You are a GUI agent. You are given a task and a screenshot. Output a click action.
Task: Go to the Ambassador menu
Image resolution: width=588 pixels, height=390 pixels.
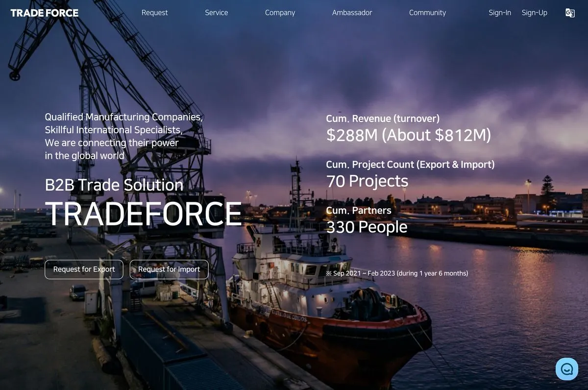tap(352, 13)
